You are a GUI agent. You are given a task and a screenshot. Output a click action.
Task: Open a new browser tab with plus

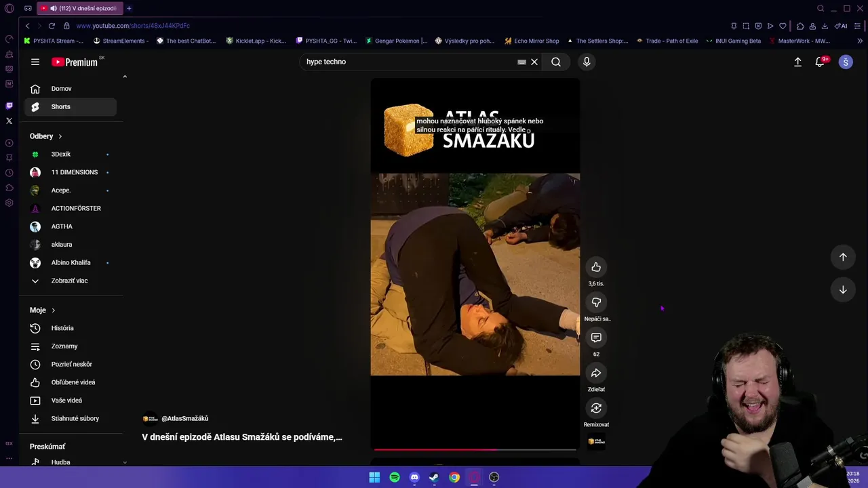coord(129,8)
